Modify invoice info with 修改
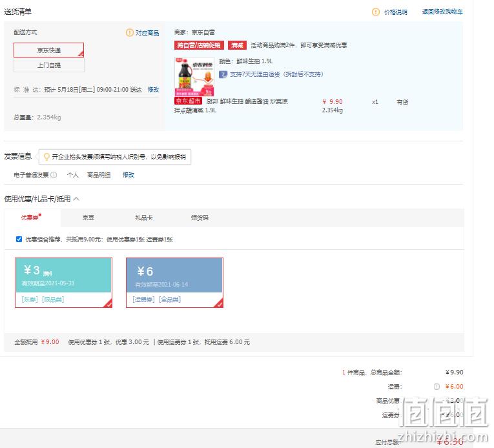The height and width of the screenshot is (448, 494). click(129, 175)
